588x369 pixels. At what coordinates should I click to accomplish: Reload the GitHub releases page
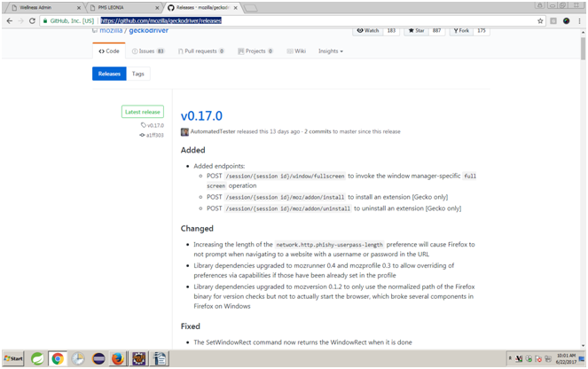pyautogui.click(x=32, y=21)
